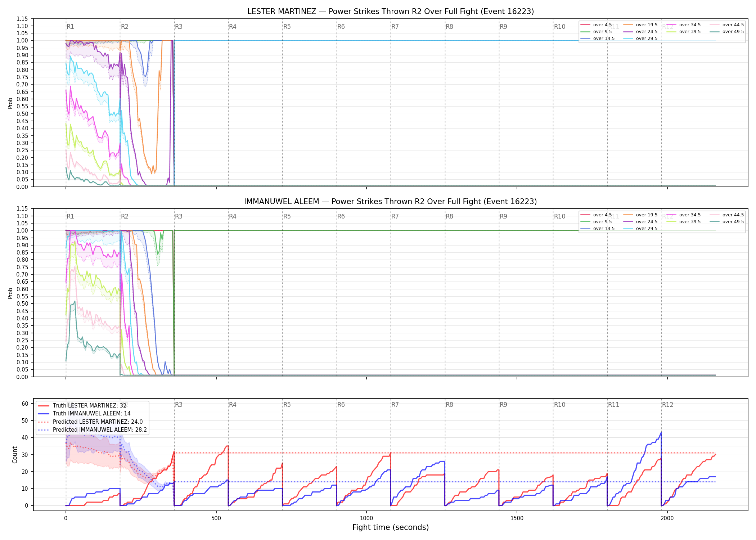Image resolution: width=756 pixels, height=540 pixels.
Task: Click the 'Fight time (seconds)' axis label
Action: [x=391, y=527]
